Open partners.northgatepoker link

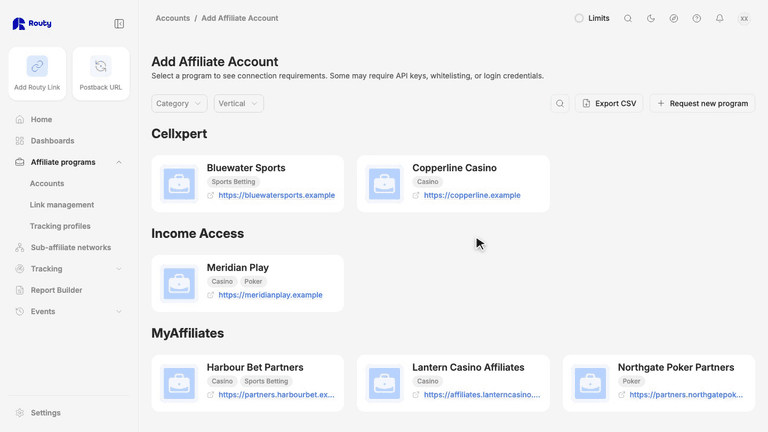[686, 394]
